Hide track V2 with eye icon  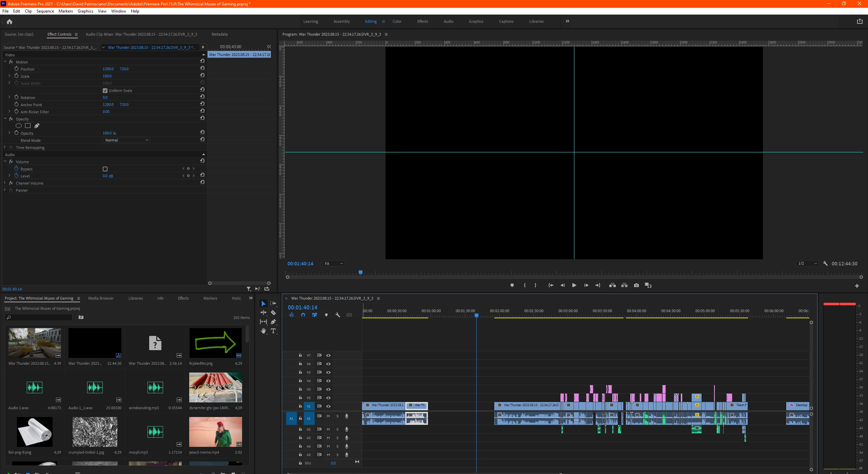328,398
